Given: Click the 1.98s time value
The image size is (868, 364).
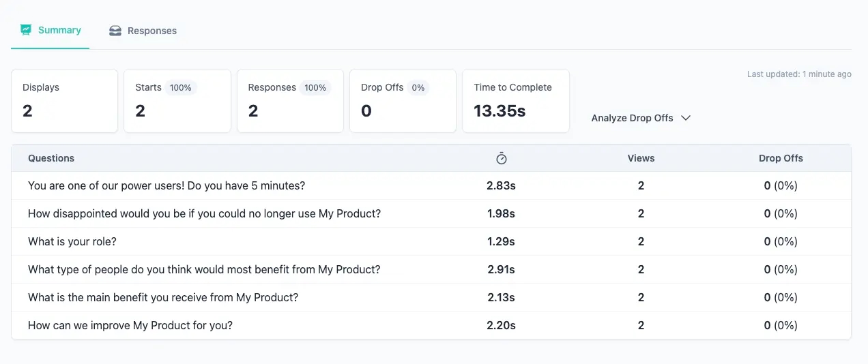Looking at the screenshot, I should (501, 213).
